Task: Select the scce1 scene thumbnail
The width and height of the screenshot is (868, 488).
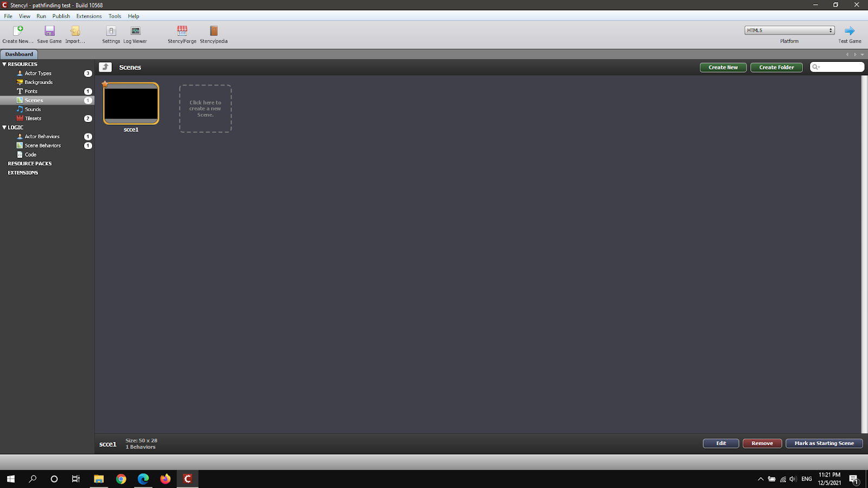Action: pos(131,104)
